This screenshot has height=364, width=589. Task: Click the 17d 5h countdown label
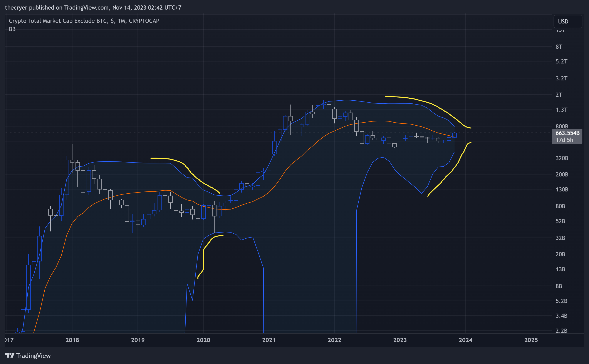tap(564, 140)
